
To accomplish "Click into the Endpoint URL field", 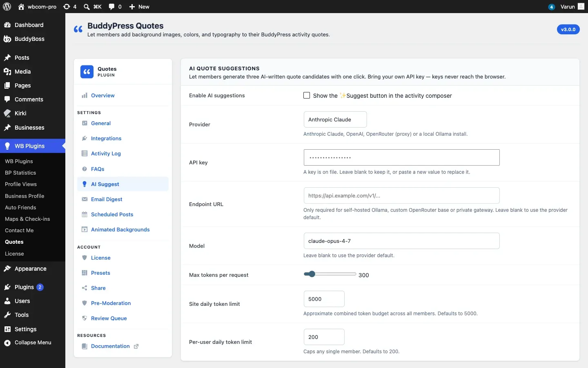I will [x=402, y=195].
